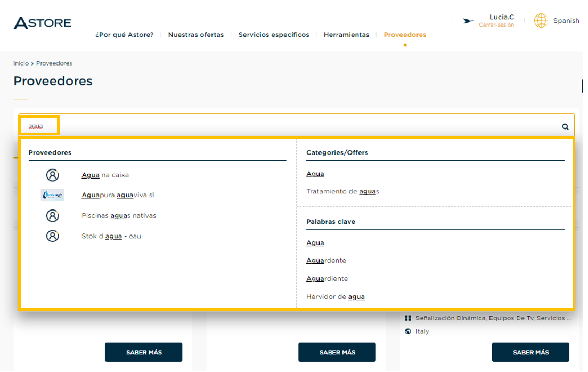Open the Servicios específicos menu

(x=274, y=35)
